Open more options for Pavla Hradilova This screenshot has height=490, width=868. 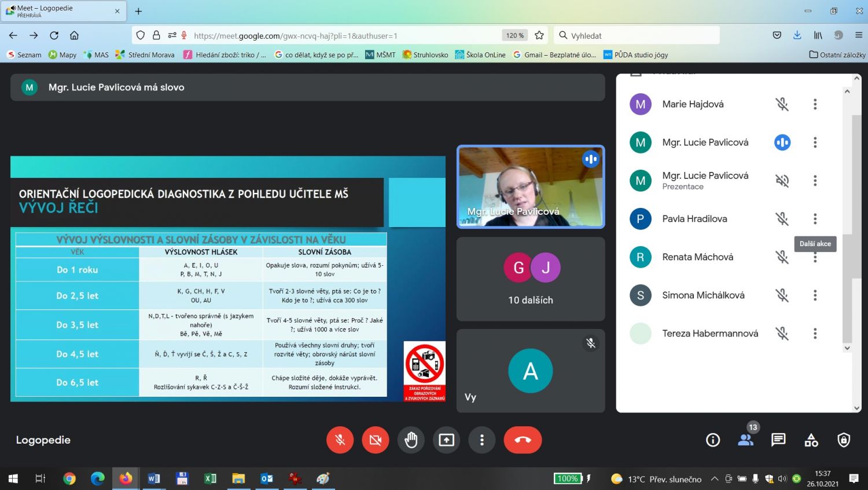pyautogui.click(x=815, y=219)
